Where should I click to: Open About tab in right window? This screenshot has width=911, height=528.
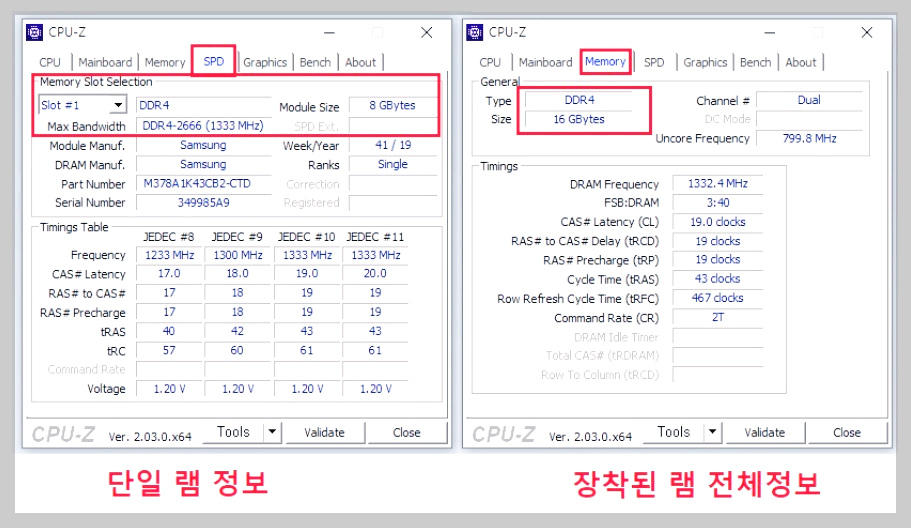click(801, 62)
